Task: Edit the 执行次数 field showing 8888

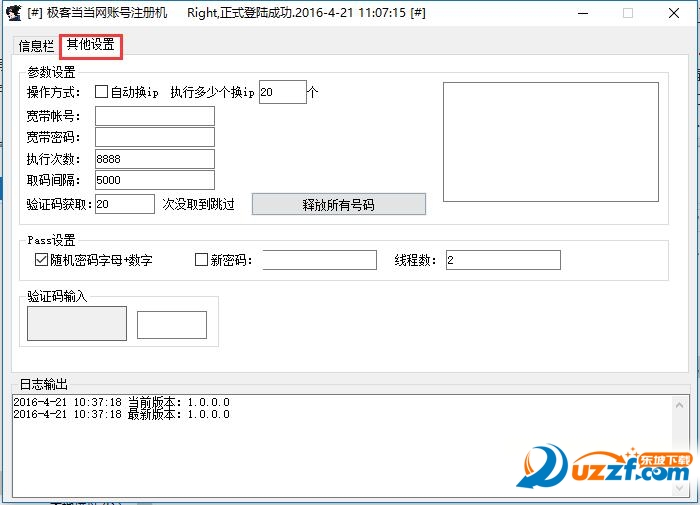Action: click(154, 159)
